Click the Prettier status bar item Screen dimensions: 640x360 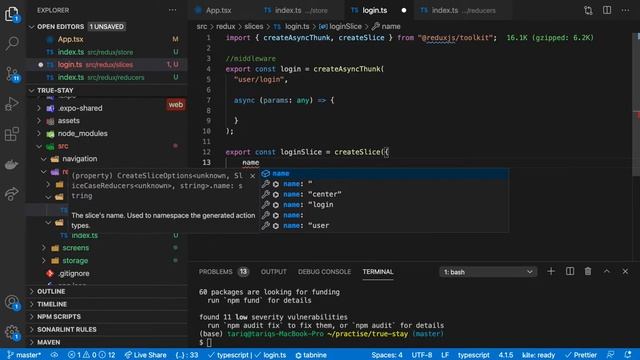pos(580,355)
